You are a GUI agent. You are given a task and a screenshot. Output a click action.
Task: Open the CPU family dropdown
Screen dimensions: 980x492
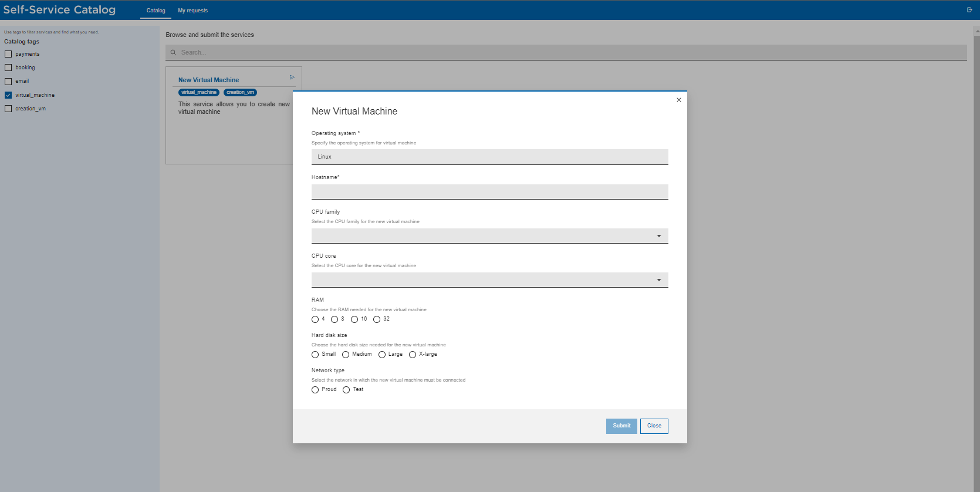point(489,236)
